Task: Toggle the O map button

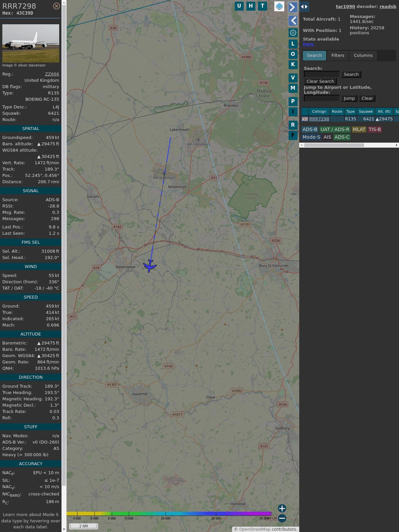Action: click(293, 54)
